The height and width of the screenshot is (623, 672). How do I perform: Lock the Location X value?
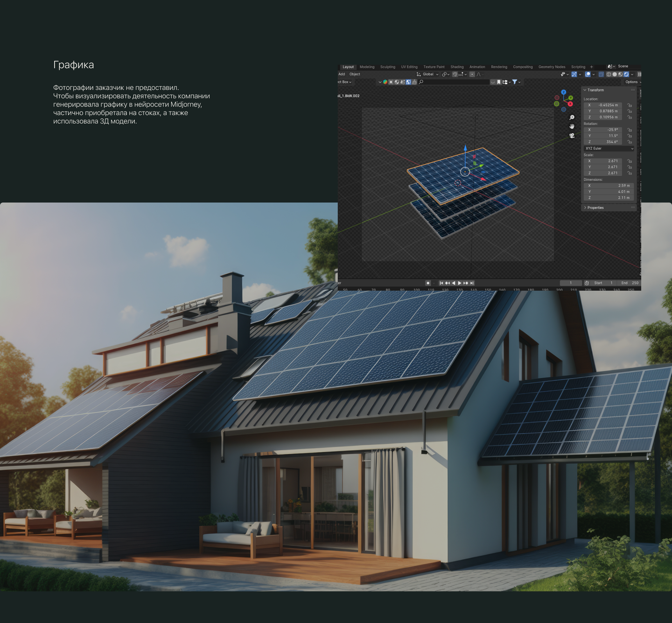[x=629, y=105]
